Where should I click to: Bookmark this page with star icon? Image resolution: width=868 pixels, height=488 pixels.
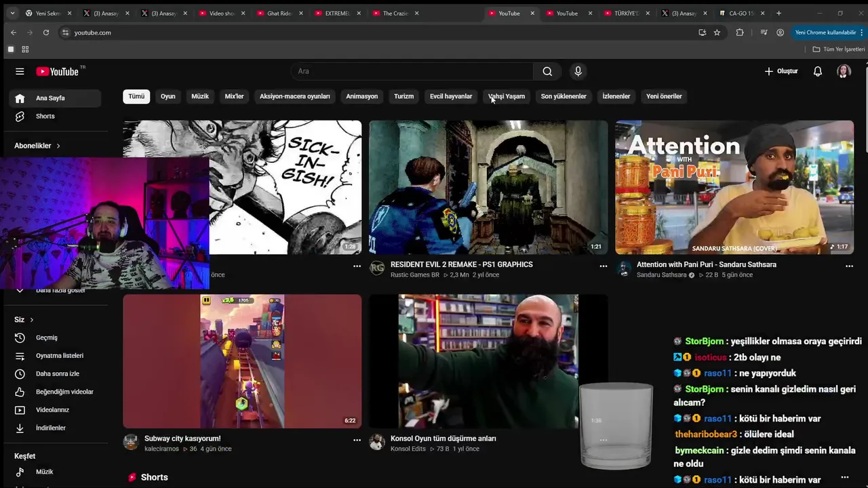717,33
